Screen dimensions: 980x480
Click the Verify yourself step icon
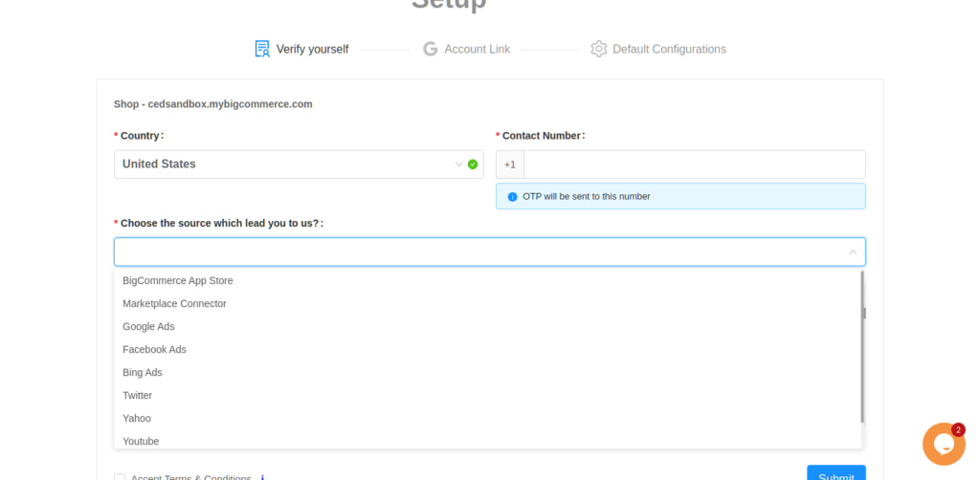[x=262, y=49]
